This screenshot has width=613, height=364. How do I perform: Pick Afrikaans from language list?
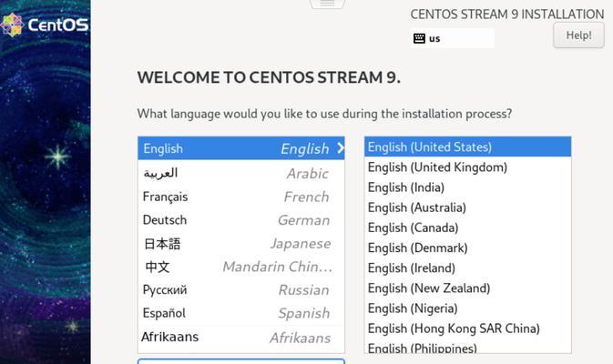pos(240,337)
